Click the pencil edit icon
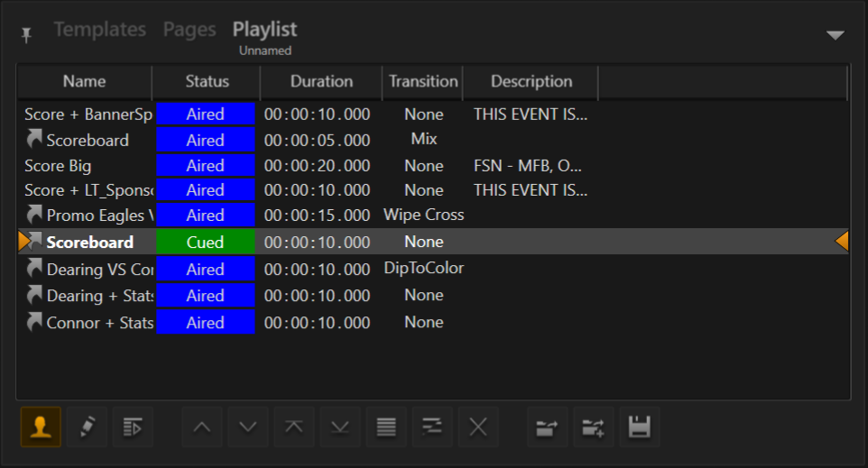868x468 pixels. click(x=87, y=427)
